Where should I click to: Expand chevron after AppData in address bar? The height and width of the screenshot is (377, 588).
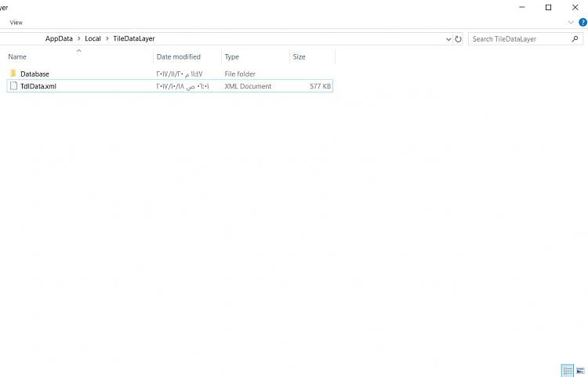[x=78, y=38]
